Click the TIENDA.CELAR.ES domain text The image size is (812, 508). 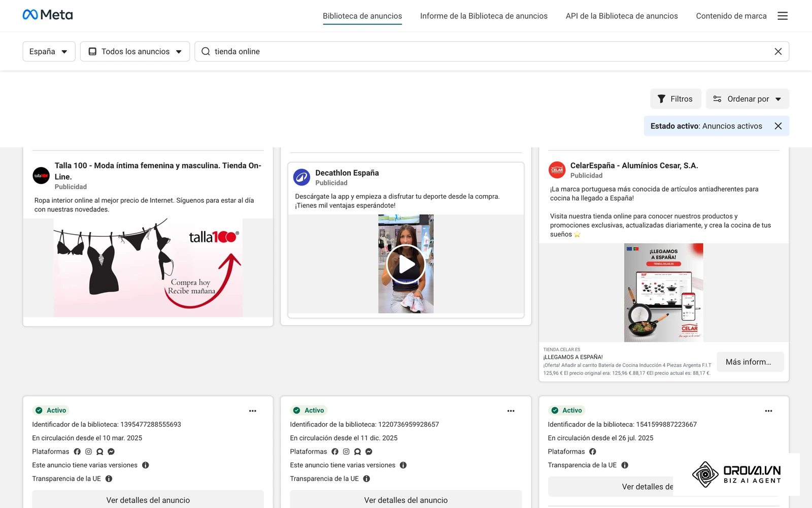tap(562, 350)
